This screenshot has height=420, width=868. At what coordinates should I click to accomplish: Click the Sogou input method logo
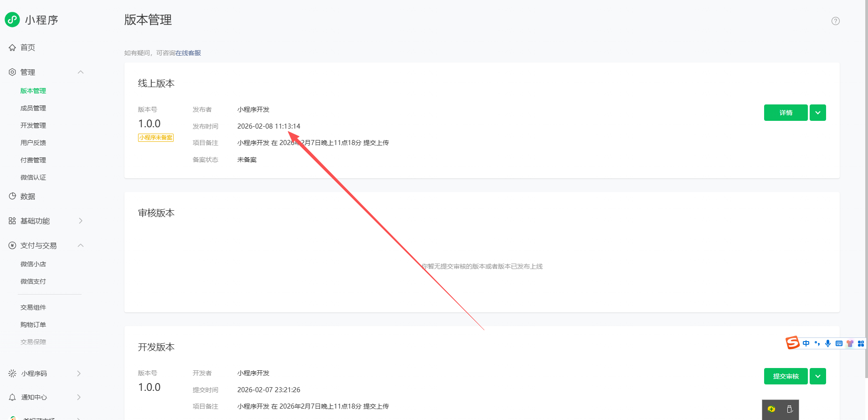coord(792,342)
